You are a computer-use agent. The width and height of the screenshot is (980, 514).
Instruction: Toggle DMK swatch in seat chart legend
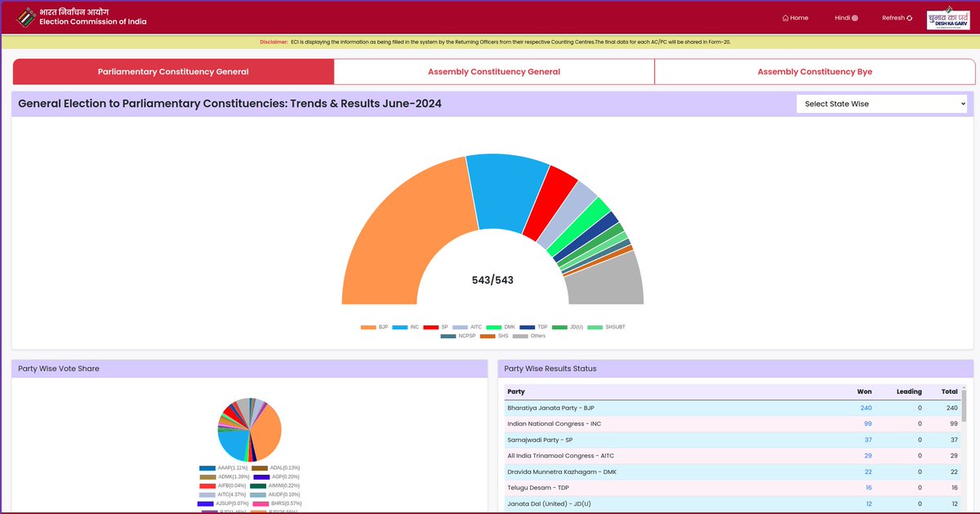pyautogui.click(x=493, y=327)
